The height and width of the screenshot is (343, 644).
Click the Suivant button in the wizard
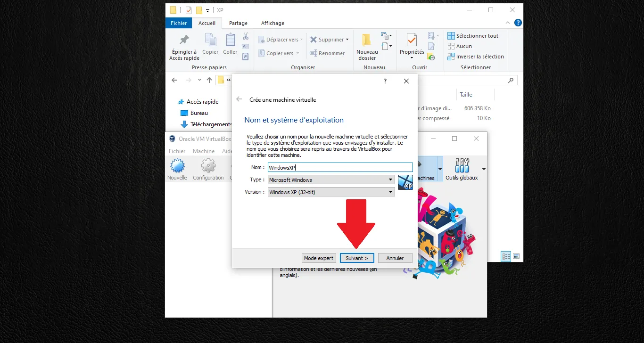tap(357, 258)
